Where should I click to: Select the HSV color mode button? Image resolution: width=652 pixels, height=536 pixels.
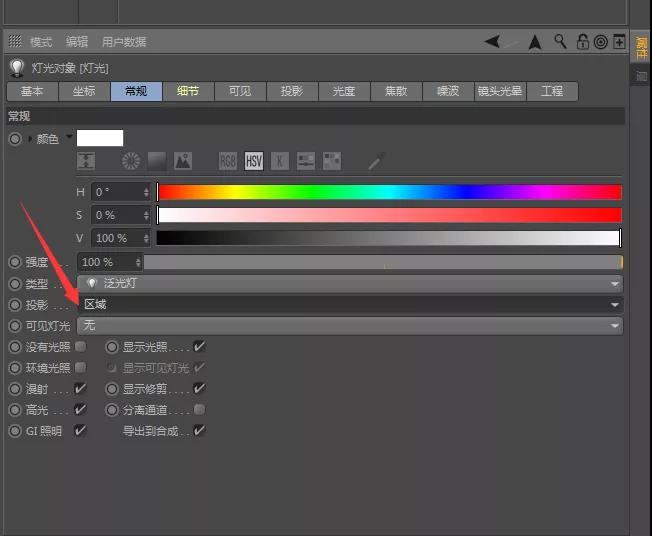254,161
